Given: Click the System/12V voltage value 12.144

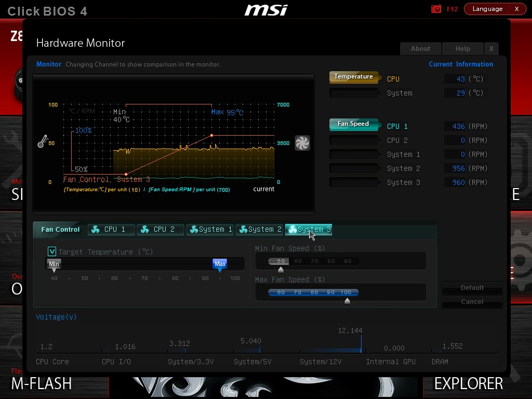Looking at the screenshot, I should pyautogui.click(x=350, y=330).
